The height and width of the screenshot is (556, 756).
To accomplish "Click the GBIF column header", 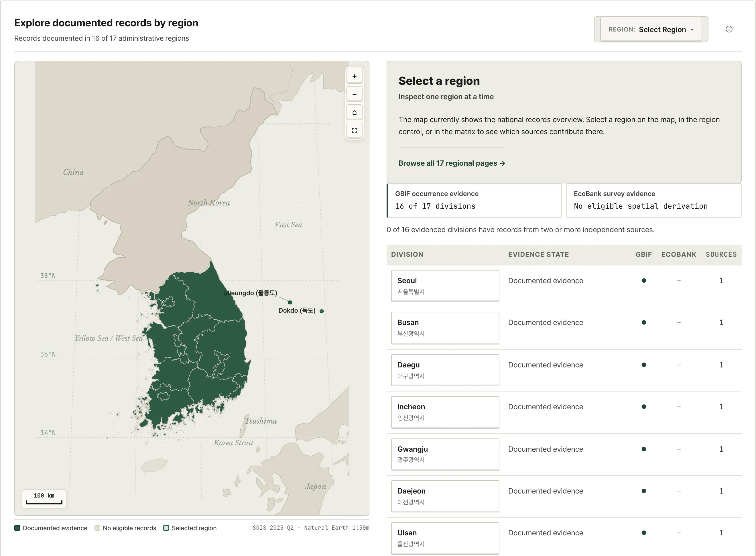I will click(644, 254).
